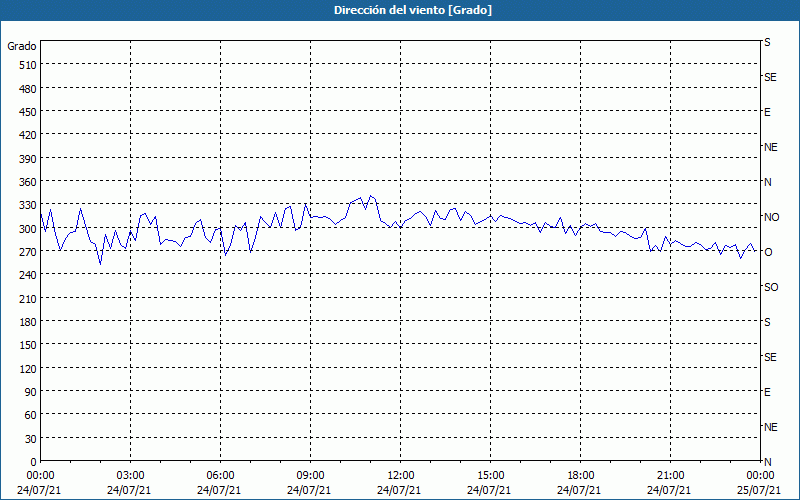
Task: Click the "24/07/21" date under 12:00
Action: coord(399,490)
